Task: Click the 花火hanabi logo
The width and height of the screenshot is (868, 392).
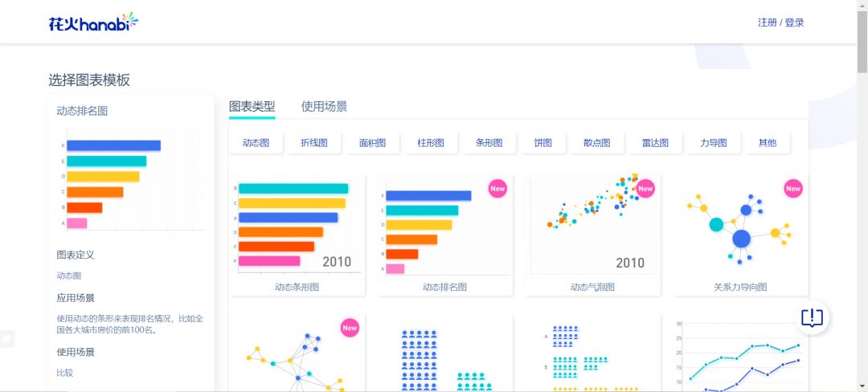Action: click(x=93, y=22)
